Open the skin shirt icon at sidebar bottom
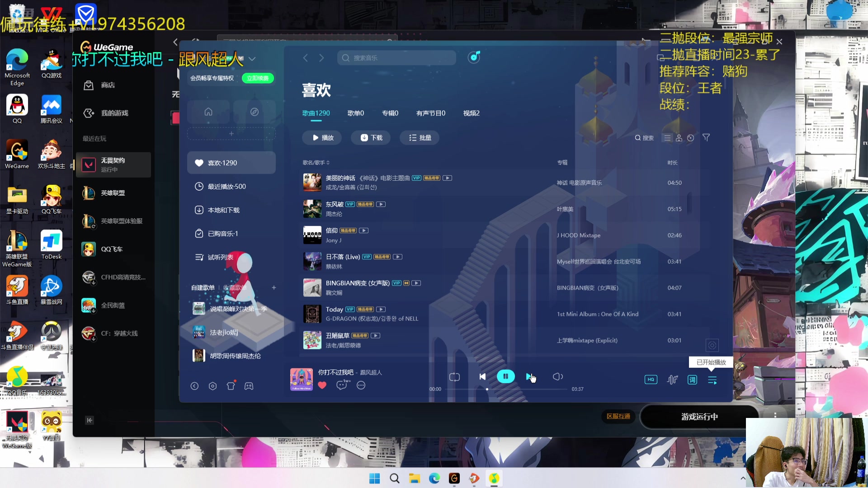Viewport: 868px width, 488px height. (231, 385)
